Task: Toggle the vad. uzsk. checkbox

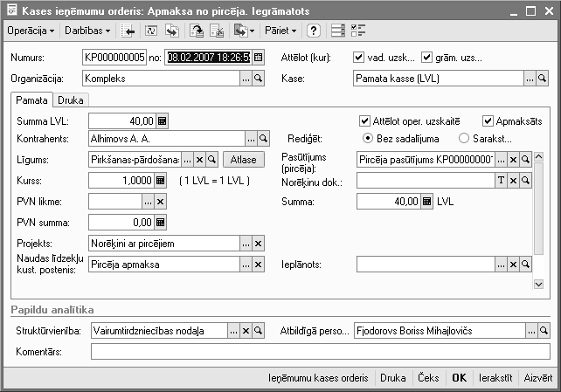Action: 358,58
